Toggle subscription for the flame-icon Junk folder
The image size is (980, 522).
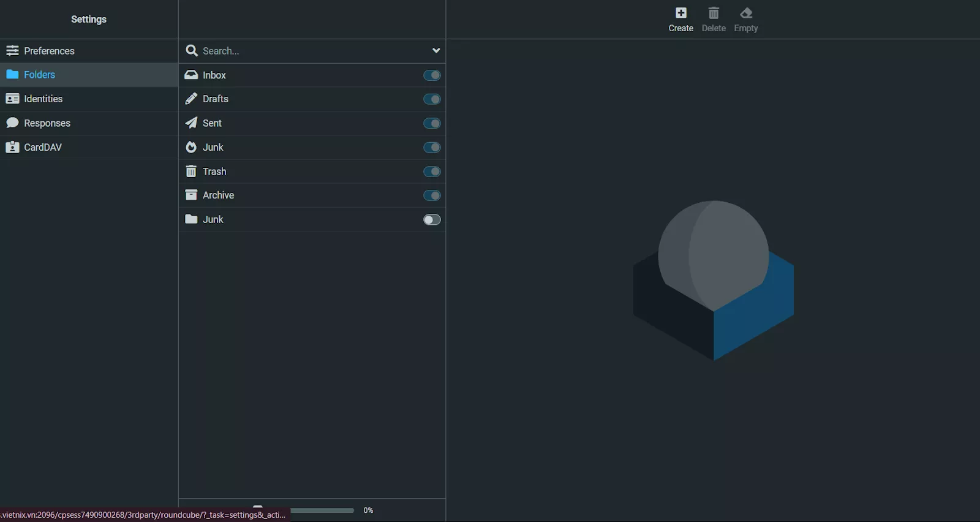432,147
